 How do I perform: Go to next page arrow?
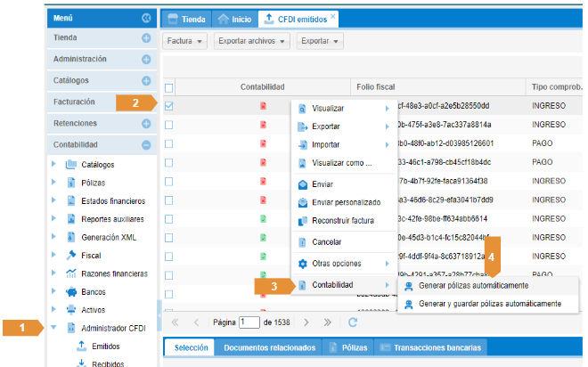(x=306, y=322)
